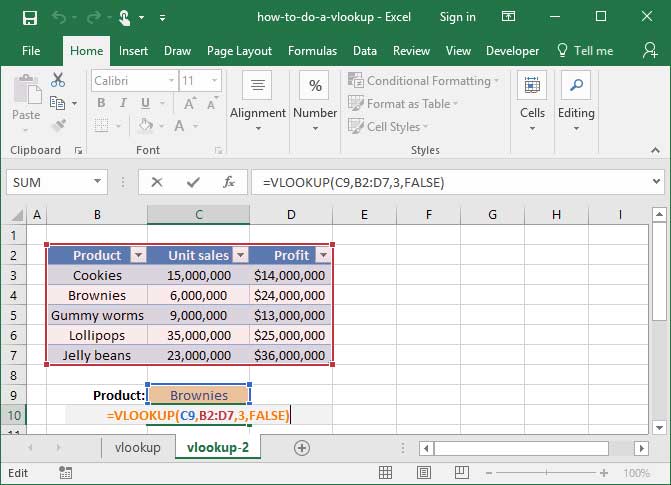
Task: Click Sign in link
Action: (x=457, y=17)
